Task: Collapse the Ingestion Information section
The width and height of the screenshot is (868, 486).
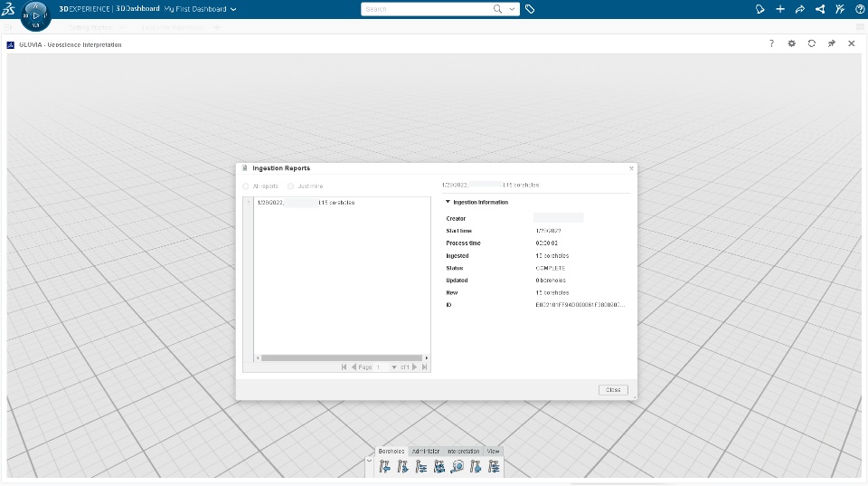Action: click(448, 202)
